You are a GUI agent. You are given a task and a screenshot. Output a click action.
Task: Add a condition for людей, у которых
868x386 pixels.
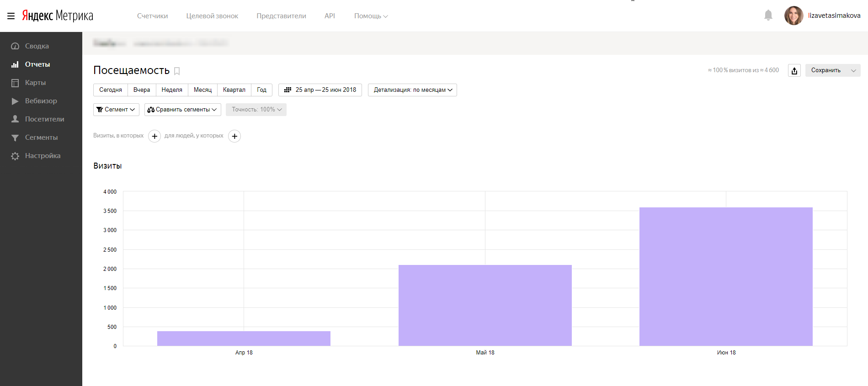tap(234, 136)
